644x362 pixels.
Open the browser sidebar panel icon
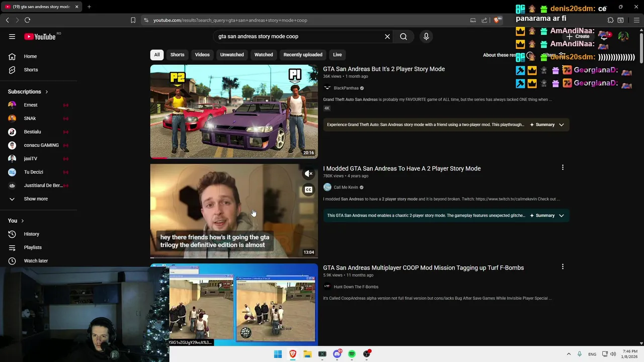[620, 20]
